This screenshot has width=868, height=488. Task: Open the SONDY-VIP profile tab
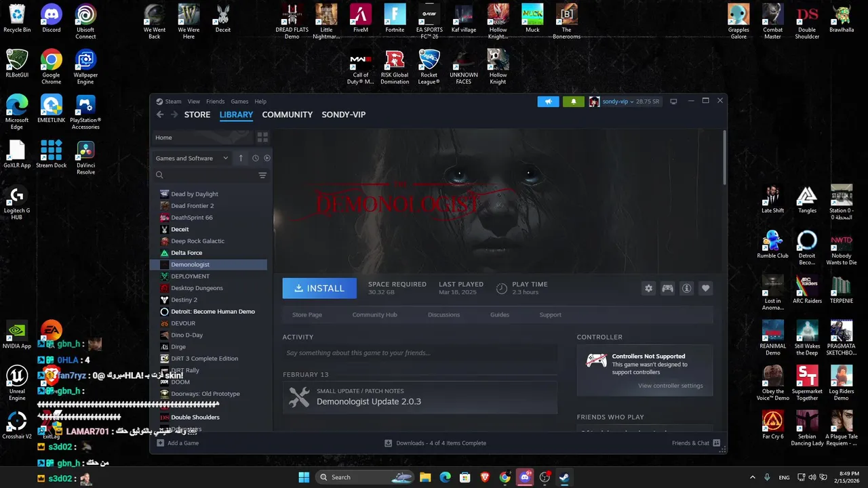click(344, 115)
